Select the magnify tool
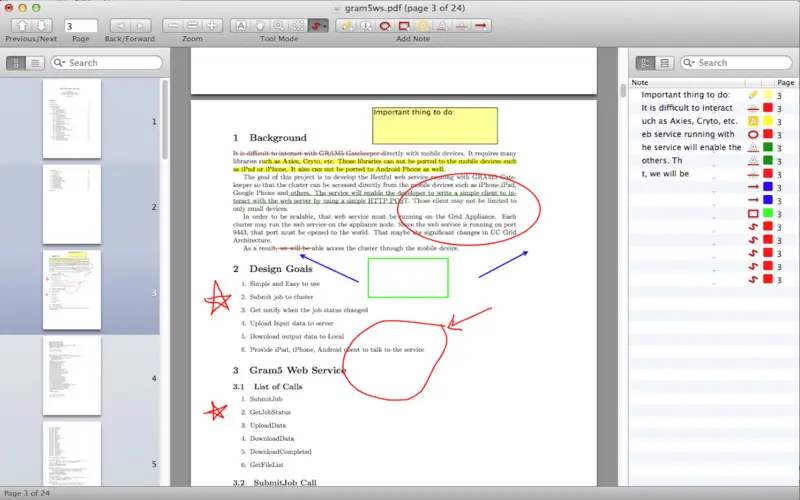800x500 pixels. coord(279,26)
